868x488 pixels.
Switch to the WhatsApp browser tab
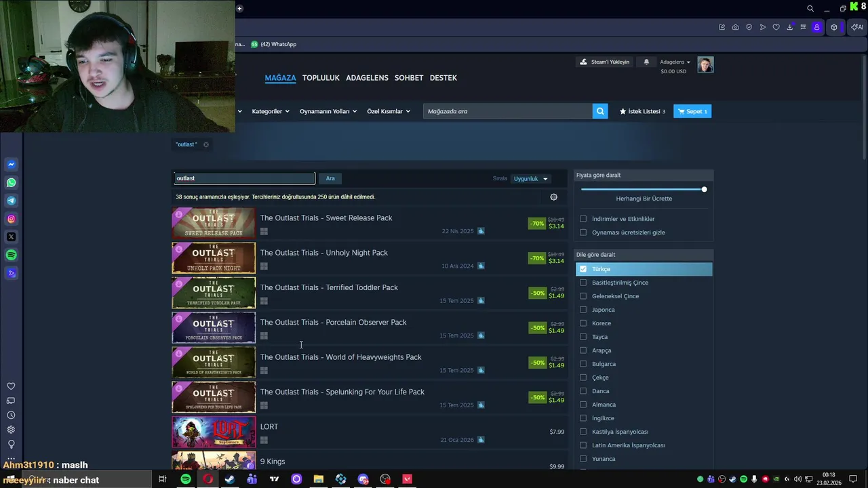coord(273,44)
